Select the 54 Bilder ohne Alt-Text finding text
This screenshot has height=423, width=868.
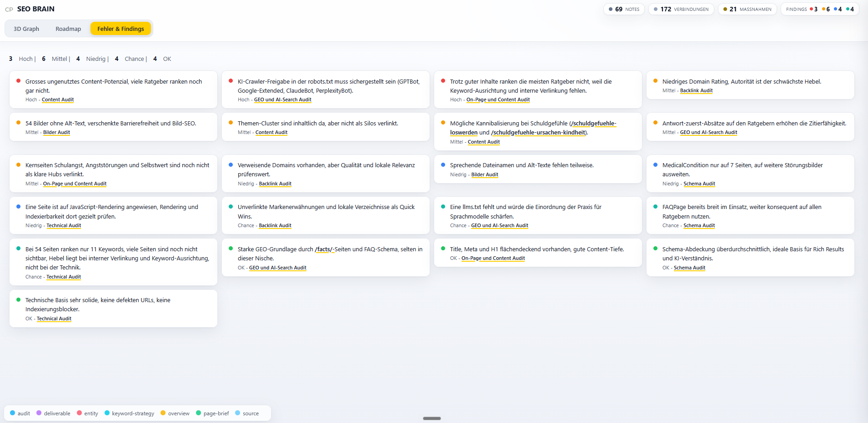click(x=111, y=124)
